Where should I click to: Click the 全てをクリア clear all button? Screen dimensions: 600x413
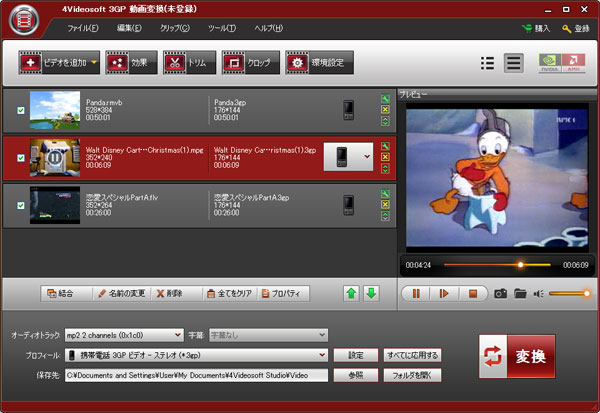(x=230, y=294)
